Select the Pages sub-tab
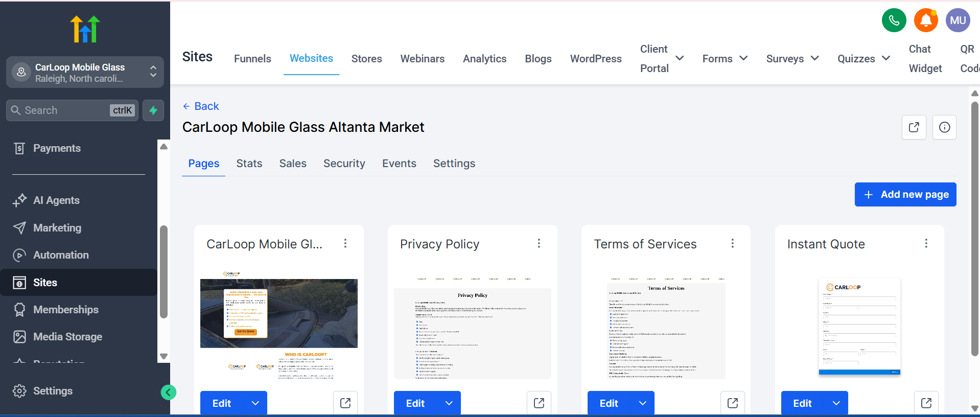The height and width of the screenshot is (417, 980). point(203,164)
